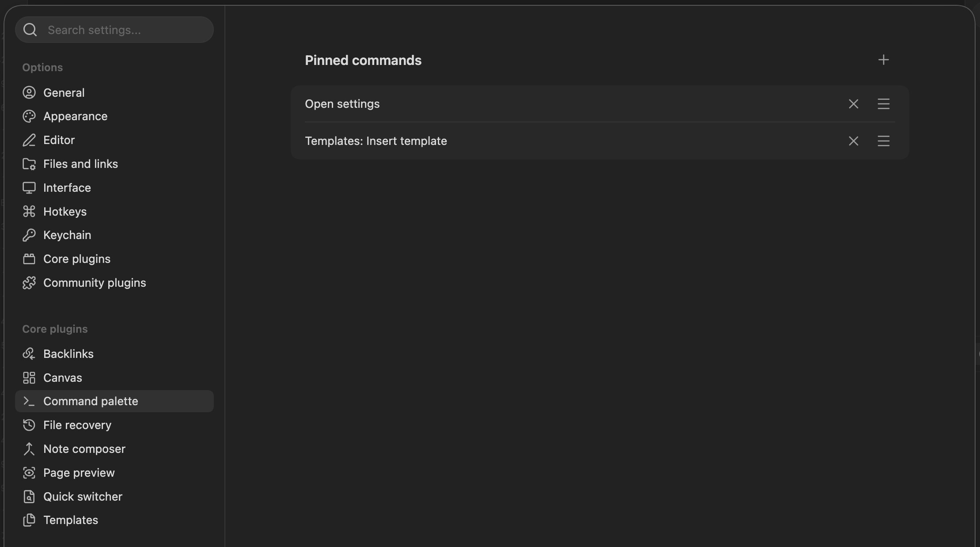The width and height of the screenshot is (980, 547).
Task: Add a new pinned command with plus icon
Action: (x=883, y=60)
